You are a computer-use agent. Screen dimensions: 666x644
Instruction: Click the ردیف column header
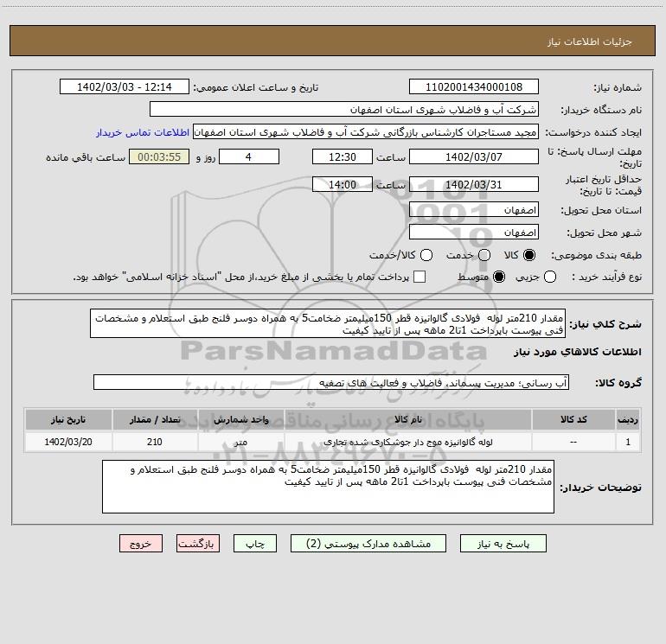click(x=628, y=419)
